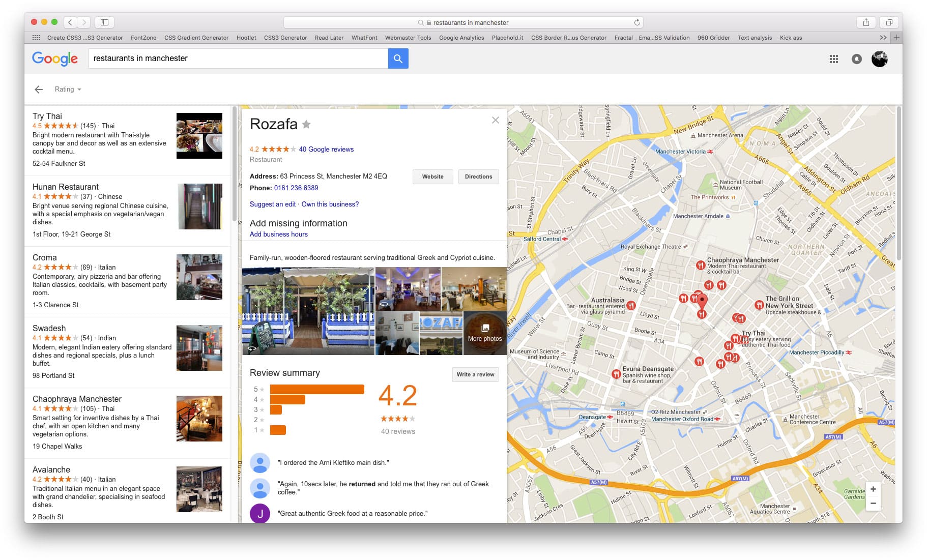The height and width of the screenshot is (560, 927).
Task: Open the More photos tile
Action: coord(485,333)
